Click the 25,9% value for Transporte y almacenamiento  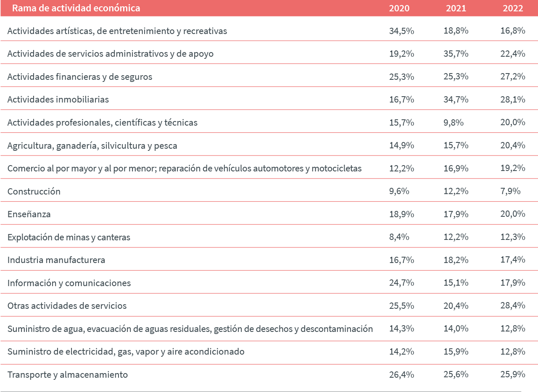[512, 375]
